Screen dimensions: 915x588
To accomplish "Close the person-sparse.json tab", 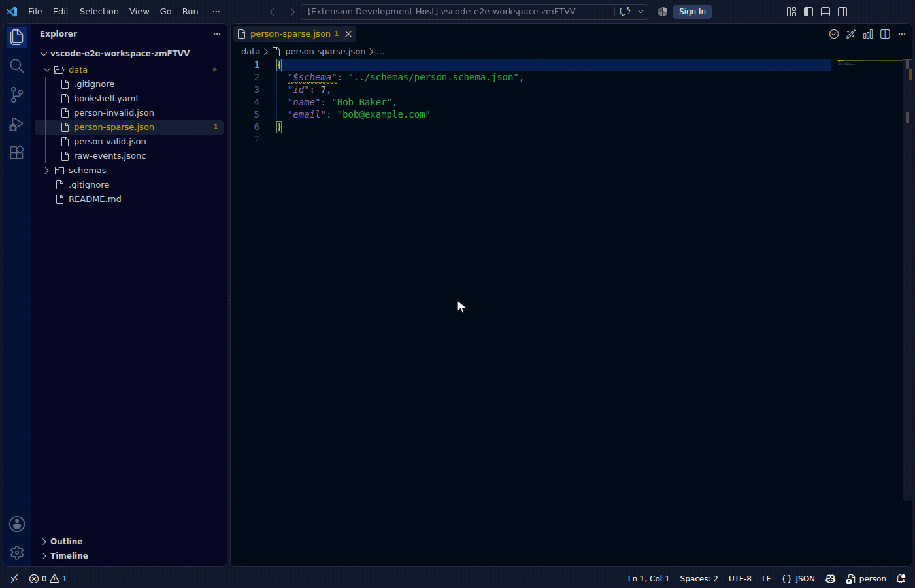I will (x=348, y=34).
